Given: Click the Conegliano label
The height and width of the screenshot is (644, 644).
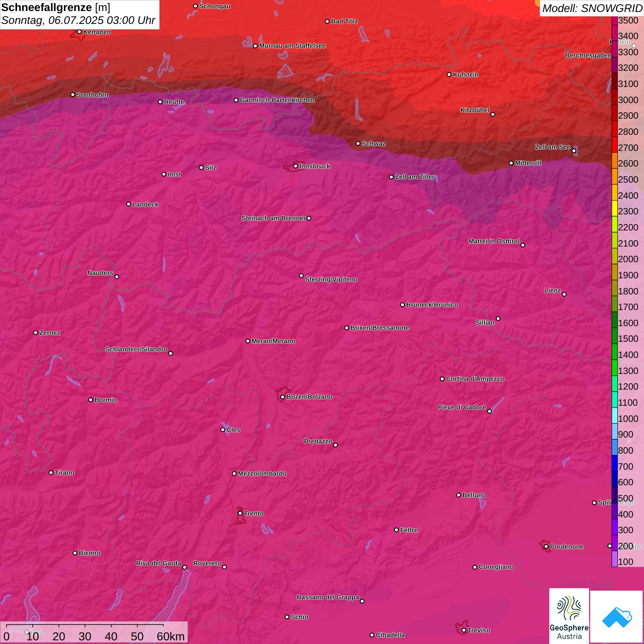Looking at the screenshot, I should click(496, 567).
